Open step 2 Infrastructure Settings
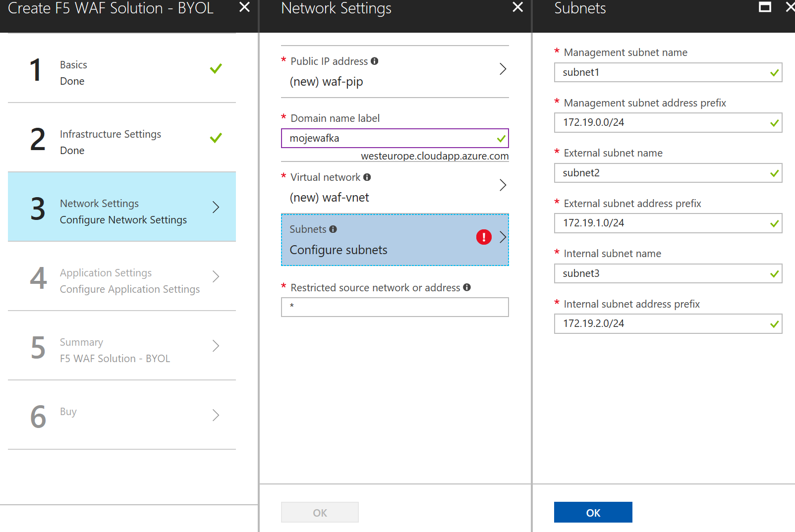 (x=122, y=138)
